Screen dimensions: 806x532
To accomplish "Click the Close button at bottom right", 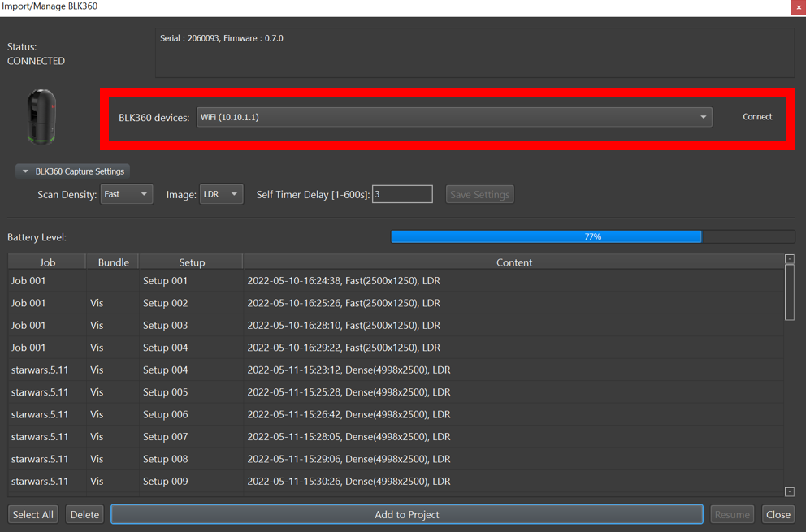I will 778,514.
